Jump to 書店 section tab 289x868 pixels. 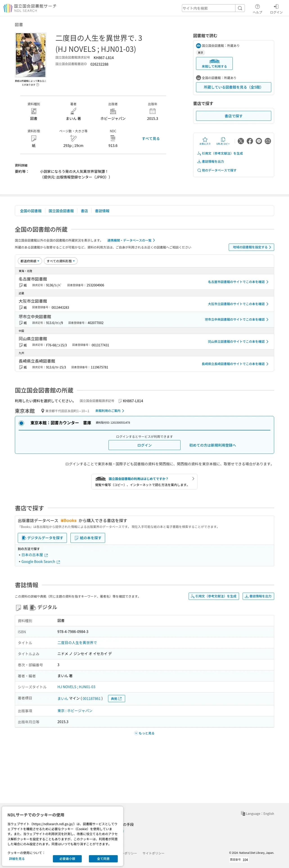click(84, 211)
